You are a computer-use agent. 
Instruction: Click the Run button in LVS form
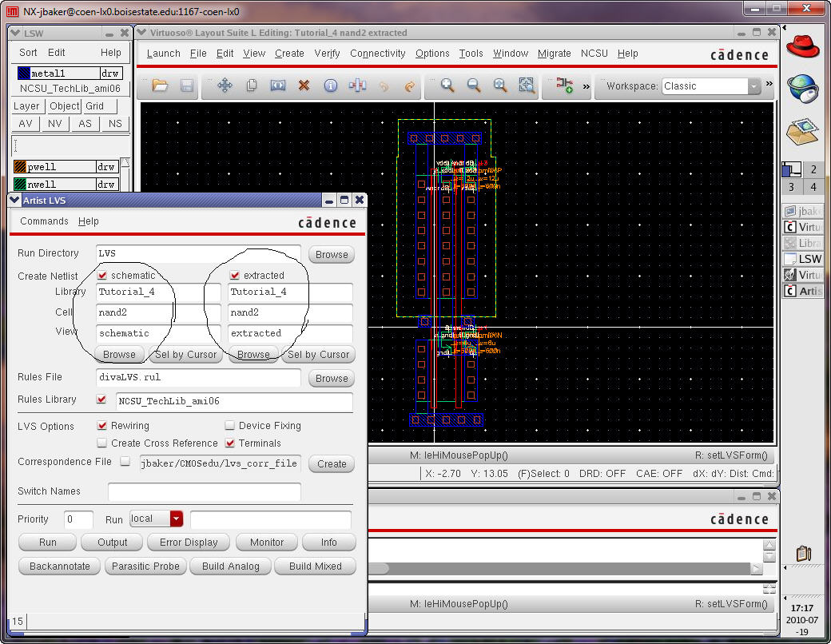pyautogui.click(x=48, y=543)
